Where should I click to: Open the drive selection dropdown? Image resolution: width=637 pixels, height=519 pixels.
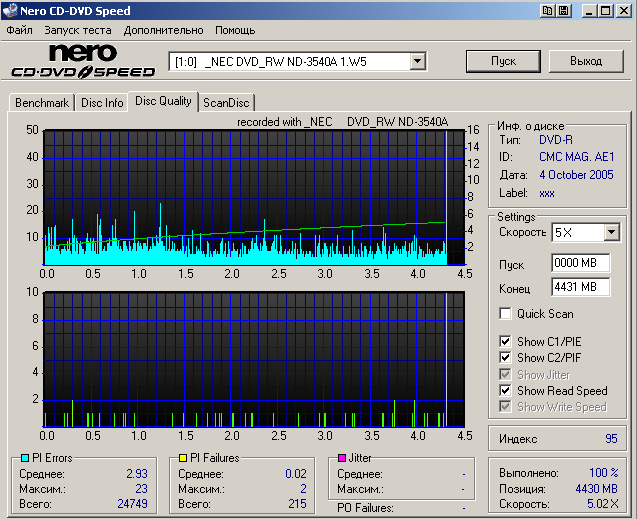[417, 62]
